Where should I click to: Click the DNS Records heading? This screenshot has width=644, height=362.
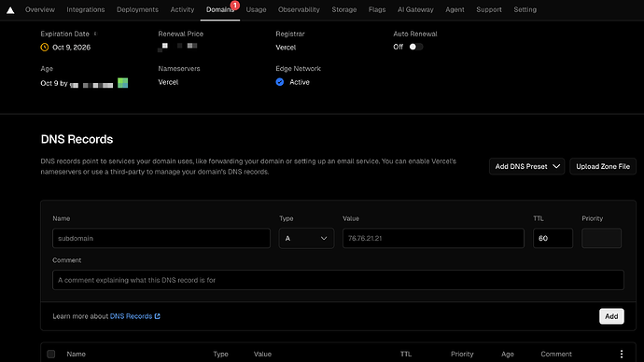[77, 139]
